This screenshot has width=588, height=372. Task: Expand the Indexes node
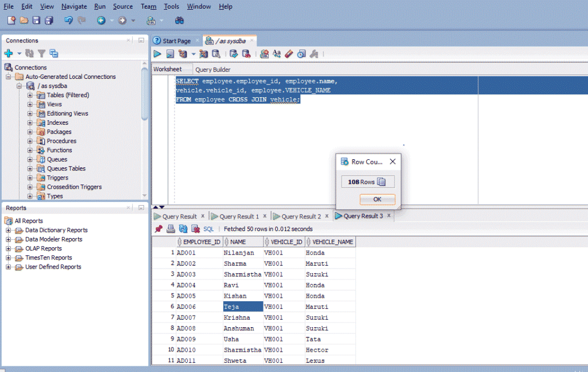(30, 122)
